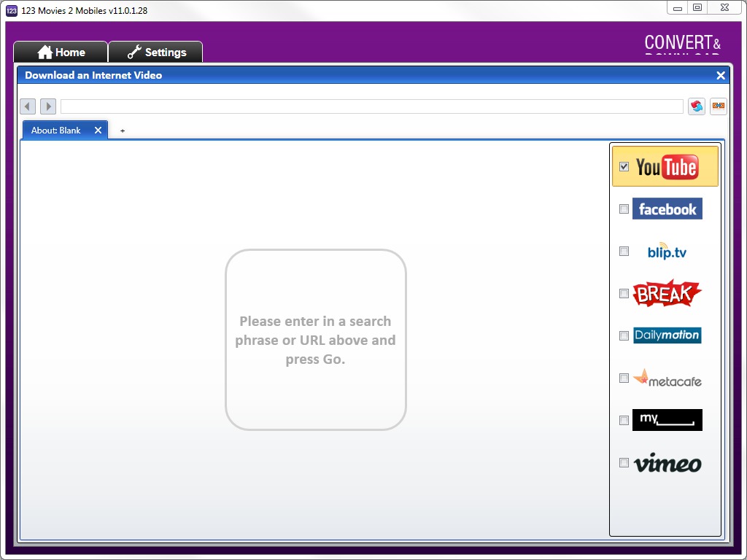
Task: Toggle the Vimeo checkbox
Action: click(624, 462)
